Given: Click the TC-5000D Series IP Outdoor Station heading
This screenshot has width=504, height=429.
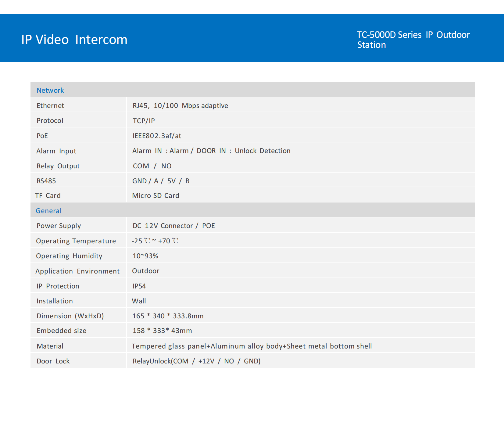Looking at the screenshot, I should (413, 40).
